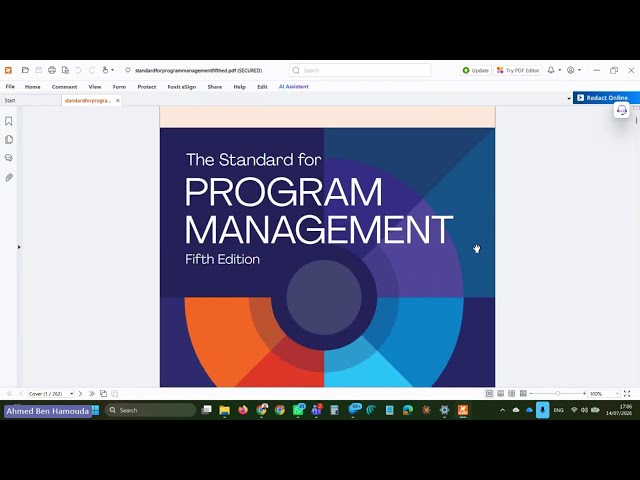This screenshot has height=480, width=640.
Task: Click into the top Search field
Action: point(360,70)
